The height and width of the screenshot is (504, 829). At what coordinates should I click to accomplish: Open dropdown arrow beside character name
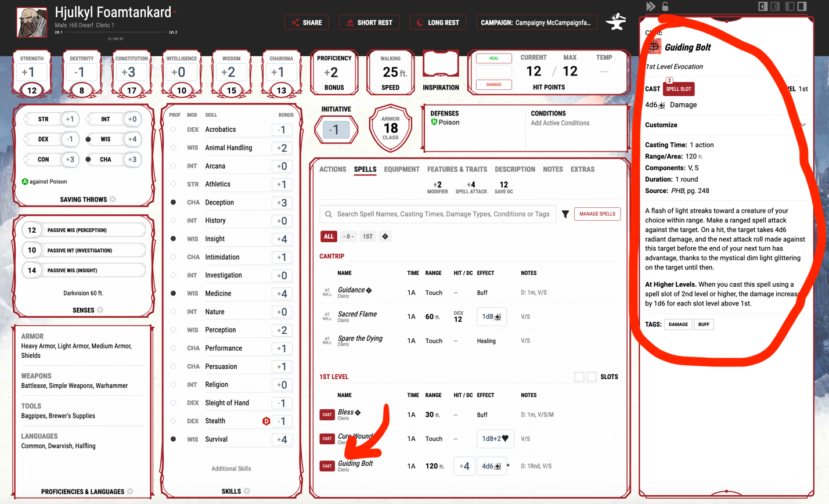click(x=175, y=12)
